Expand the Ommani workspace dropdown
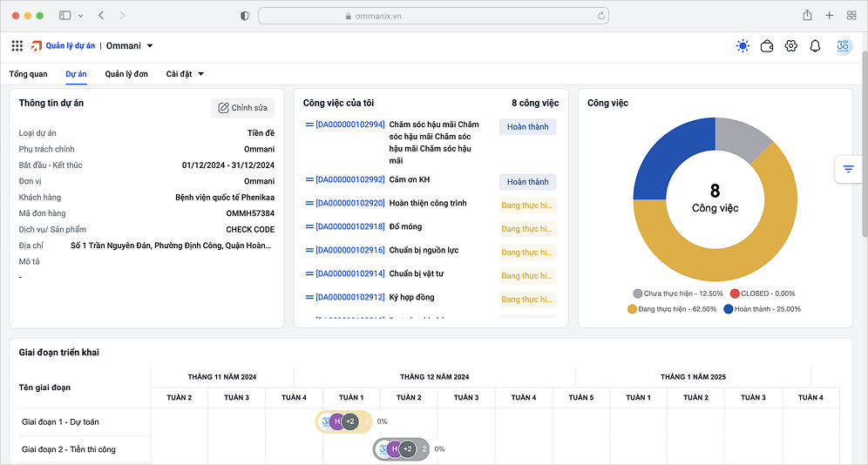This screenshot has width=868, height=465. (150, 46)
